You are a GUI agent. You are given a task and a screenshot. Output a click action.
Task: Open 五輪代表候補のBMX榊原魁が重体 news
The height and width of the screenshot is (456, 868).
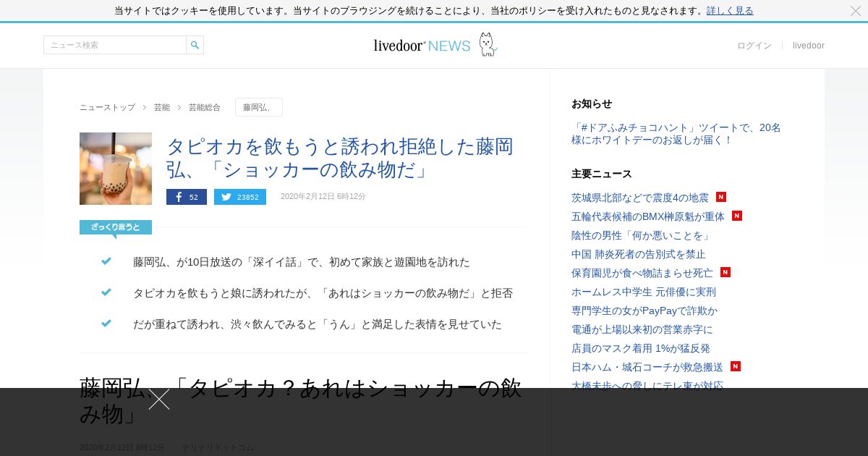(648, 216)
